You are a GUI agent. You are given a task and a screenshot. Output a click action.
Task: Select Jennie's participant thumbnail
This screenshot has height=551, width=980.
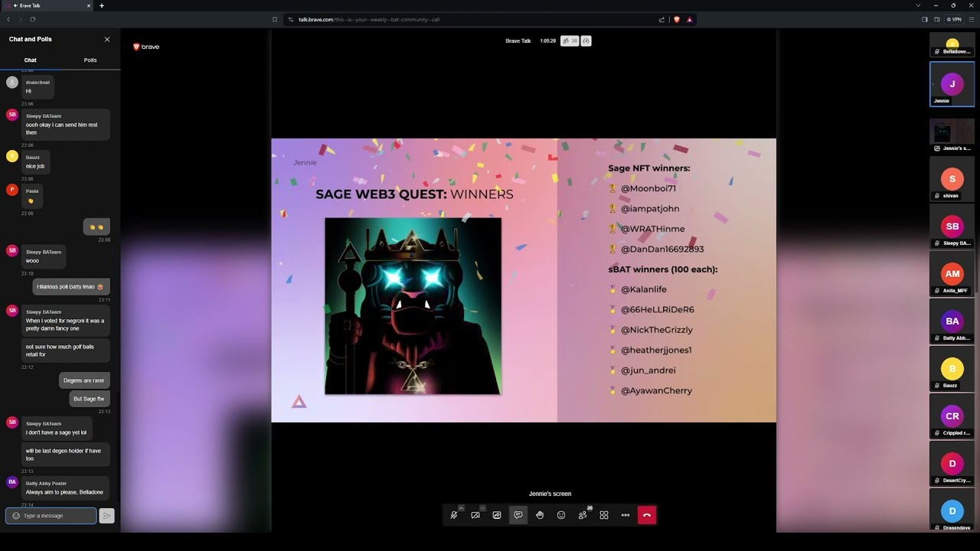tap(952, 83)
